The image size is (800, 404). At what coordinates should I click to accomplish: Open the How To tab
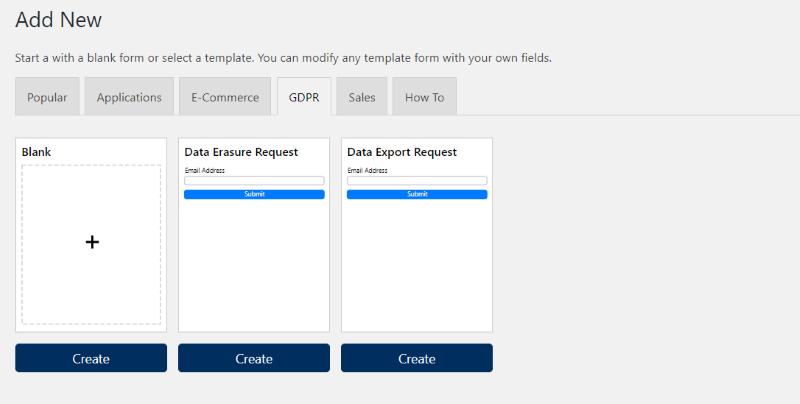pyautogui.click(x=424, y=97)
